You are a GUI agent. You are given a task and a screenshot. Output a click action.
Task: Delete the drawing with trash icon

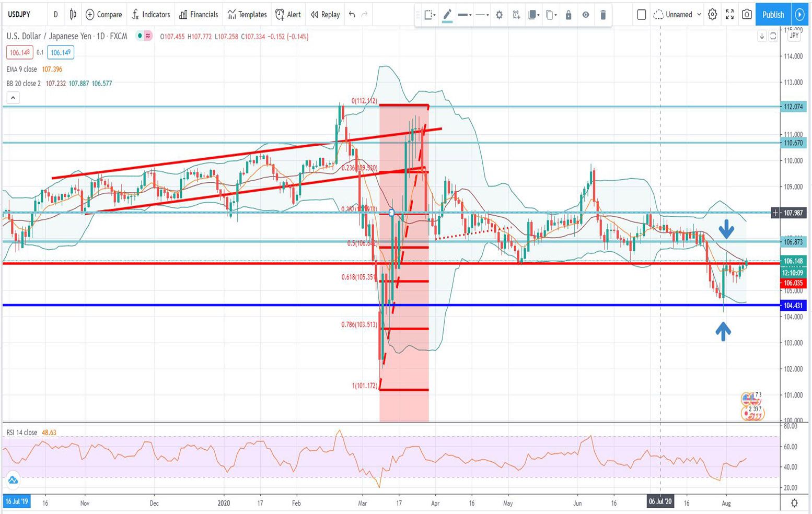pyautogui.click(x=603, y=15)
